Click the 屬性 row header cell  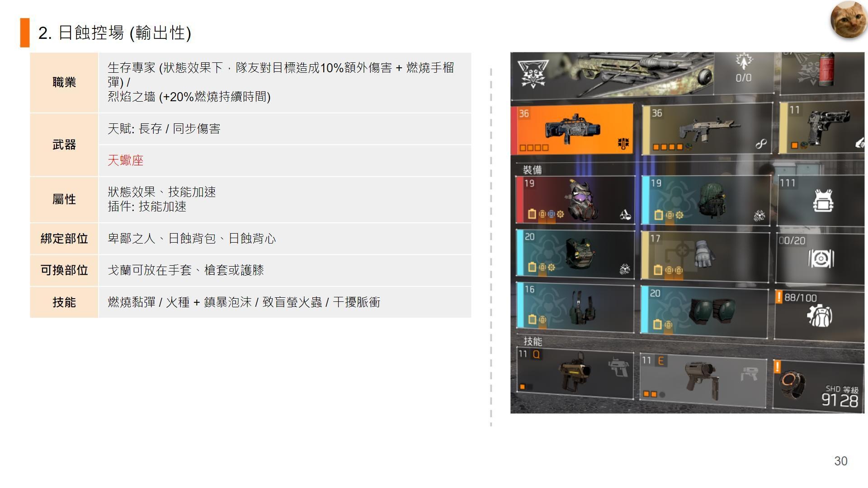64,199
